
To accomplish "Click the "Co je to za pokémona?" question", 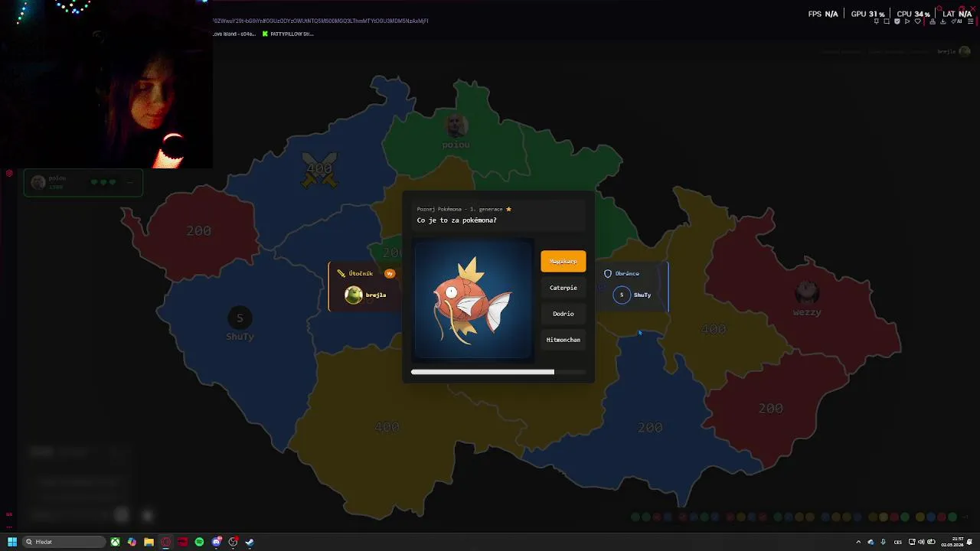I will tap(456, 220).
